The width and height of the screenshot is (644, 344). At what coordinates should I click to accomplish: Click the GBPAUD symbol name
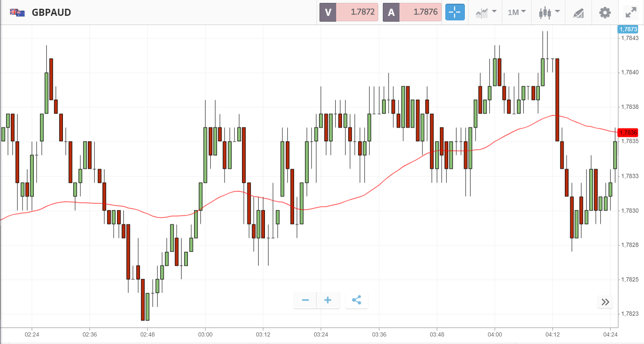click(51, 12)
